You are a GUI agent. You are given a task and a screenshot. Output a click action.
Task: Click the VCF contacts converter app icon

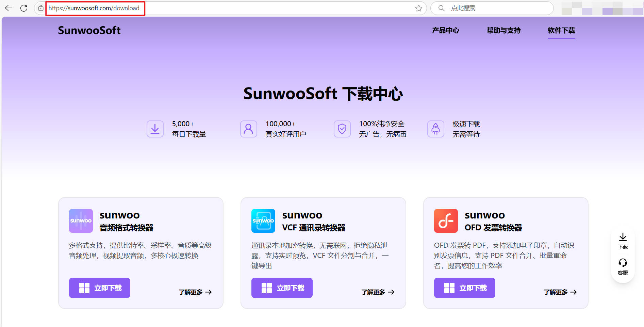[x=263, y=221]
